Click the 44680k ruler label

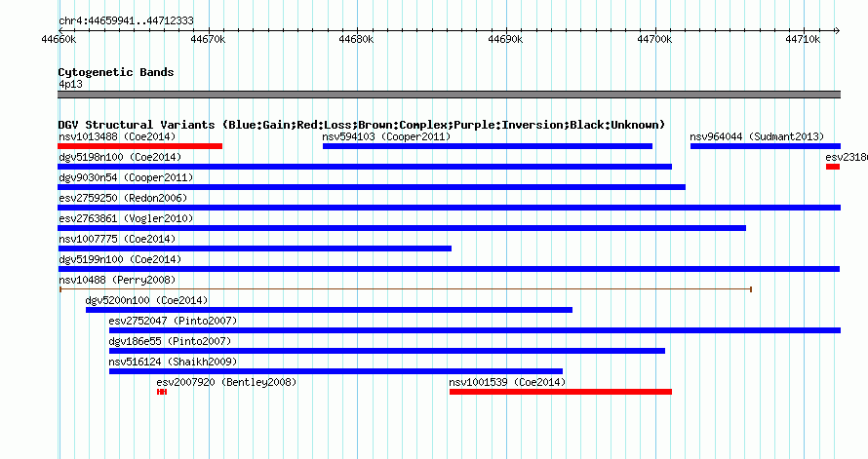(357, 39)
